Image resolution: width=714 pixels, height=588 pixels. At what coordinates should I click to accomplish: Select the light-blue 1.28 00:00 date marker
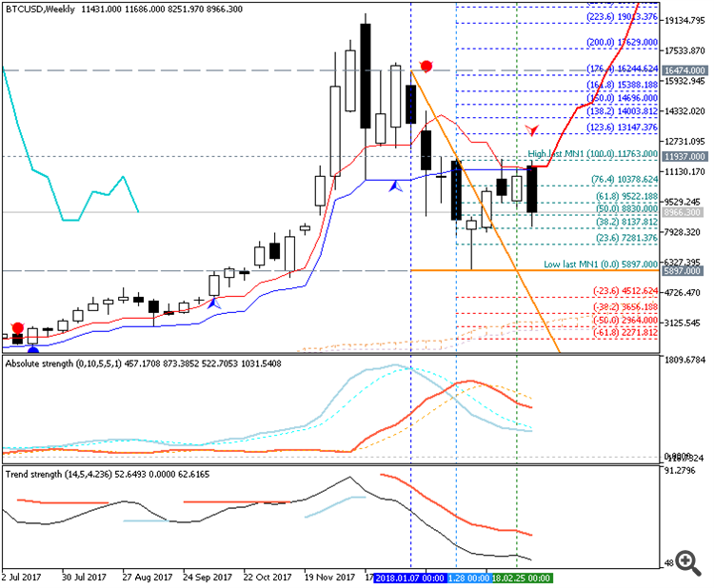[x=468, y=578]
